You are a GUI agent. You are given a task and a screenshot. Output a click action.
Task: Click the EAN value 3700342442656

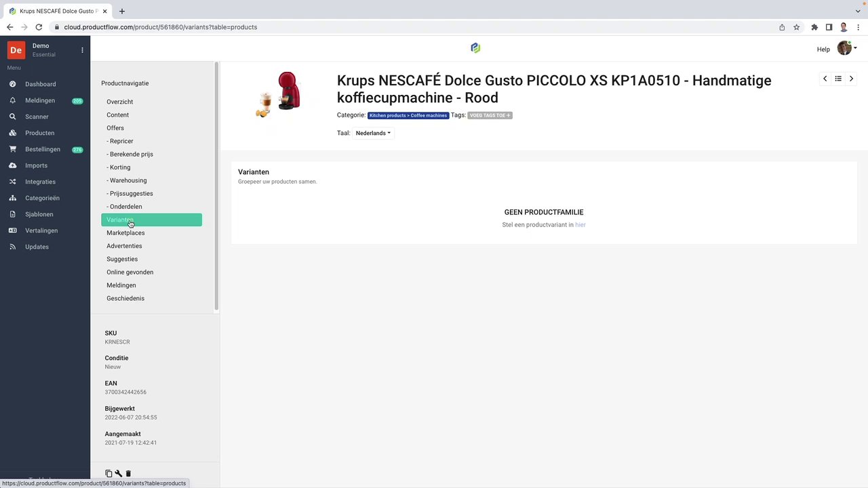[x=125, y=392]
